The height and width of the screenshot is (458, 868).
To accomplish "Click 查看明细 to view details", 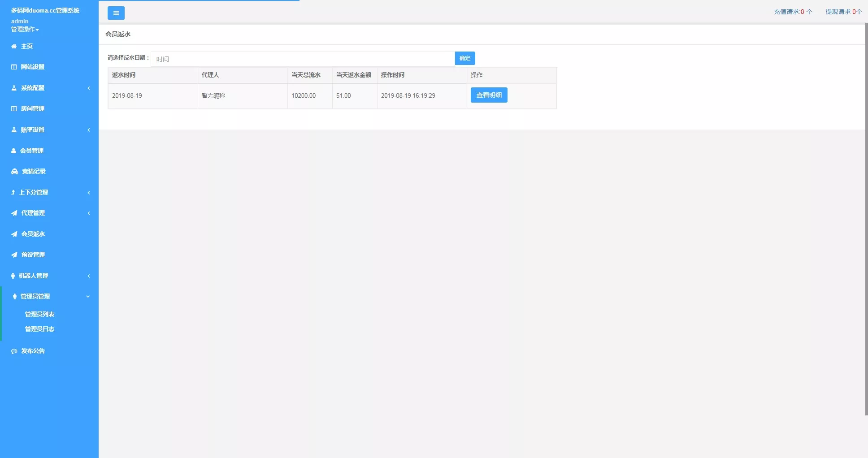I will (x=489, y=95).
